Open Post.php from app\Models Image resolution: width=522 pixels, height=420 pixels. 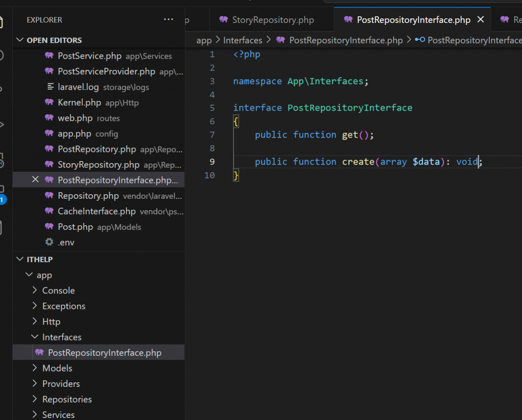(98, 227)
